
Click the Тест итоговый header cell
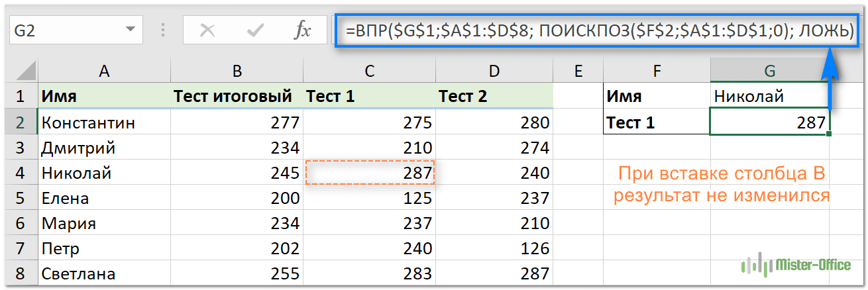coord(236,97)
